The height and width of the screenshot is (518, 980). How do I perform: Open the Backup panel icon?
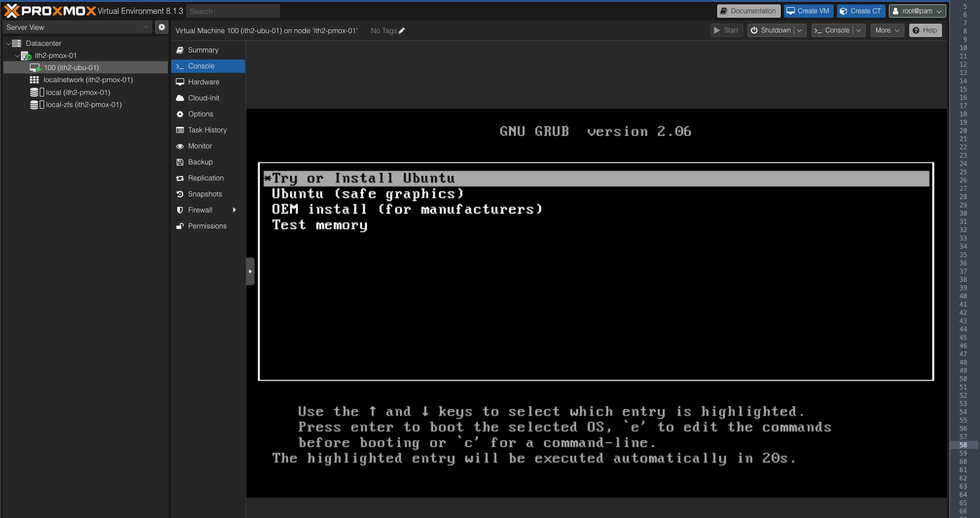[x=180, y=162]
